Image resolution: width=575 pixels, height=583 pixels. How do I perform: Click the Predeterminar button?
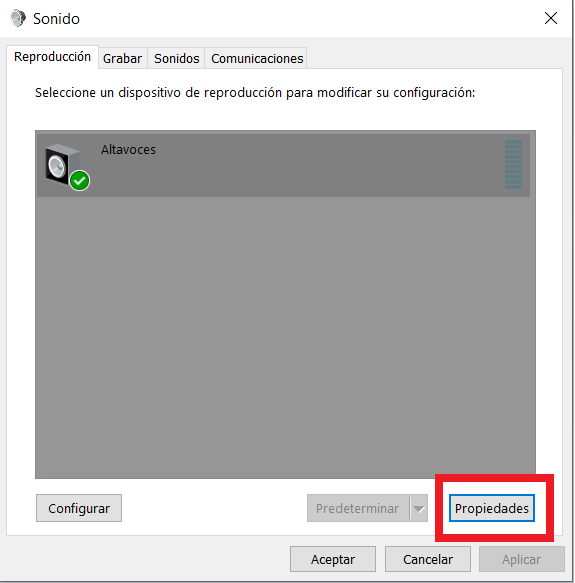358,508
